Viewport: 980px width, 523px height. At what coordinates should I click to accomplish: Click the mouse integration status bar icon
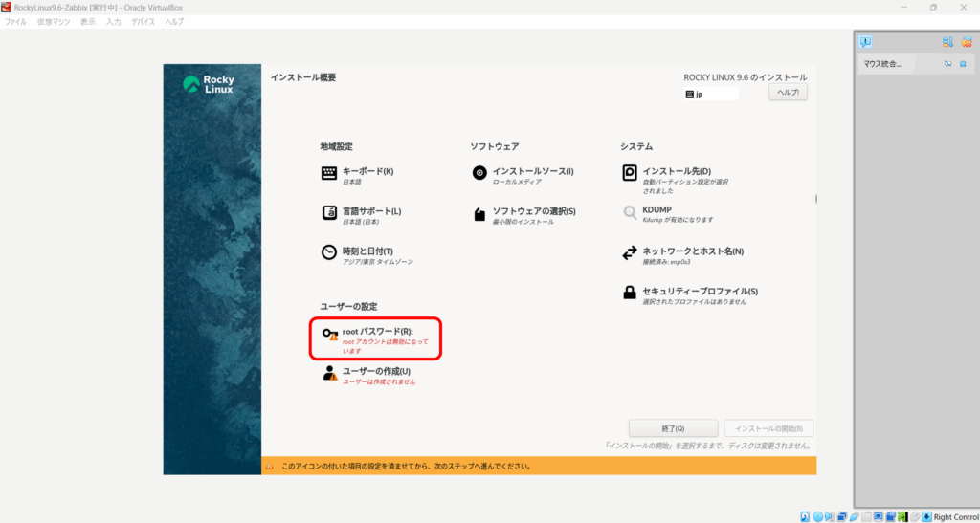tap(914, 516)
